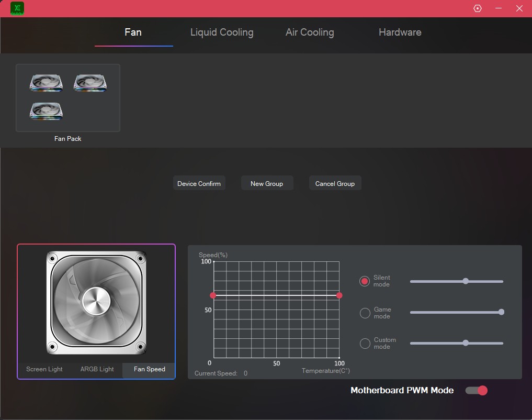Close the application window
The height and width of the screenshot is (420, 532).
pos(519,8)
